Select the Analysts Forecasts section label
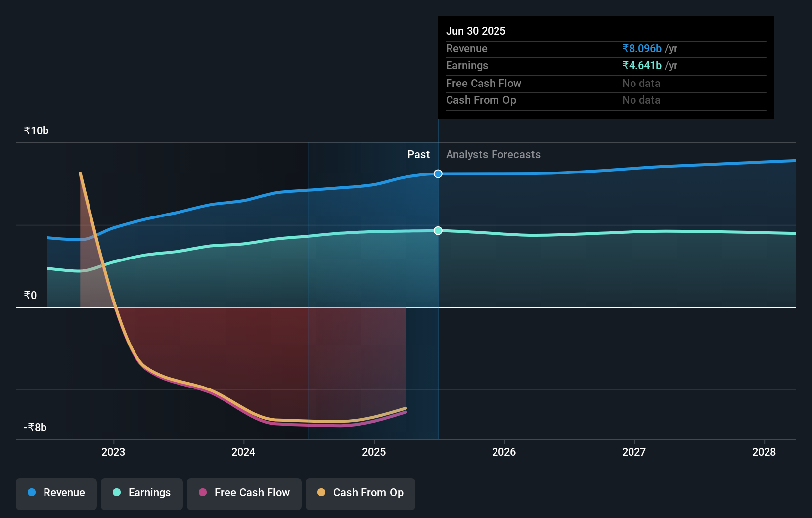 [x=493, y=154]
